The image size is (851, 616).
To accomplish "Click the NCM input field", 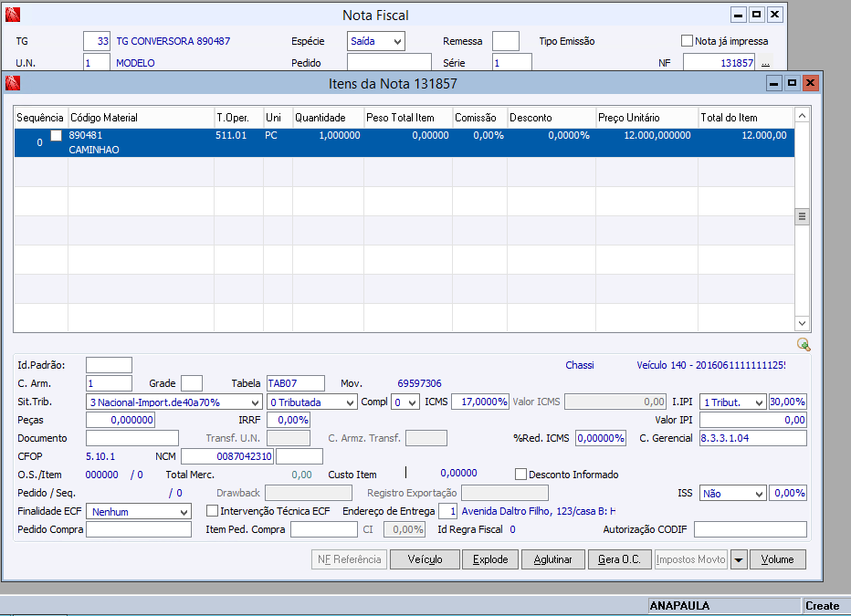I will click(x=227, y=456).
